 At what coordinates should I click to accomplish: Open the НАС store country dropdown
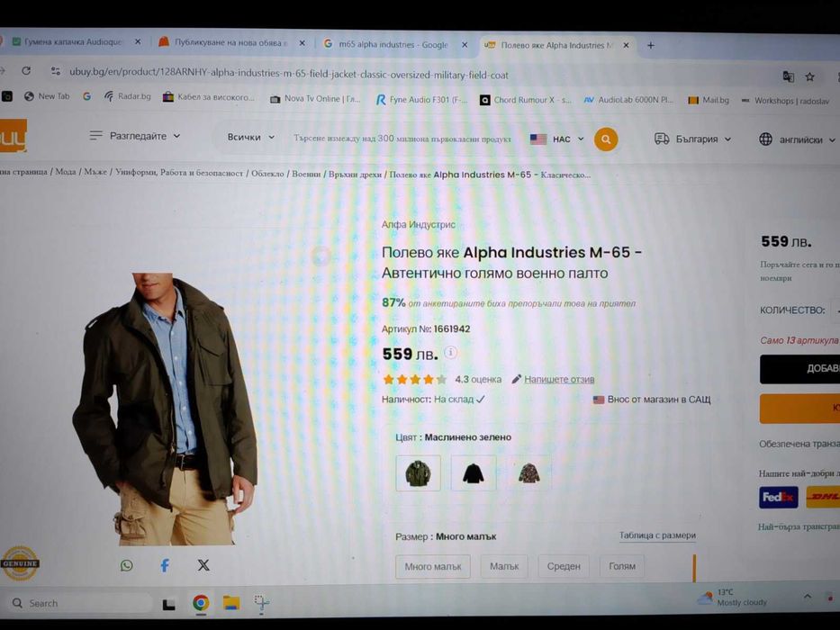(x=556, y=139)
